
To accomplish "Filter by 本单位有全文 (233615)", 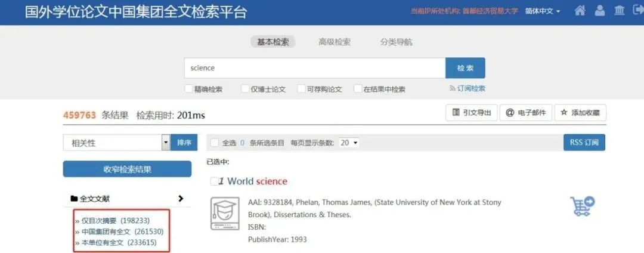I will point(119,242).
